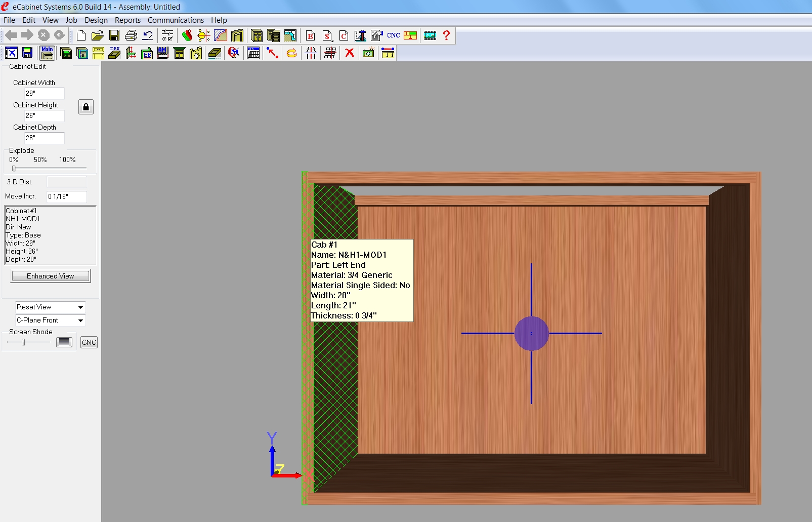Click the red question mark help icon

point(446,35)
